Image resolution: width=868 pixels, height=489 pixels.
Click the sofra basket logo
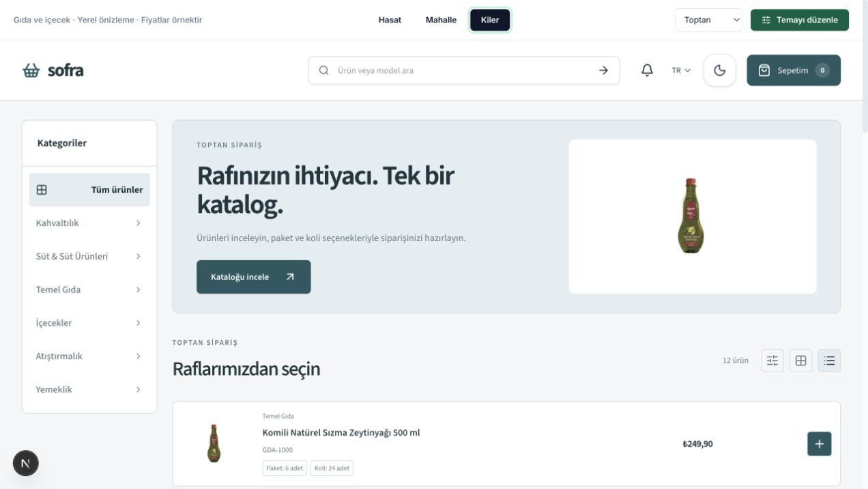click(x=53, y=70)
